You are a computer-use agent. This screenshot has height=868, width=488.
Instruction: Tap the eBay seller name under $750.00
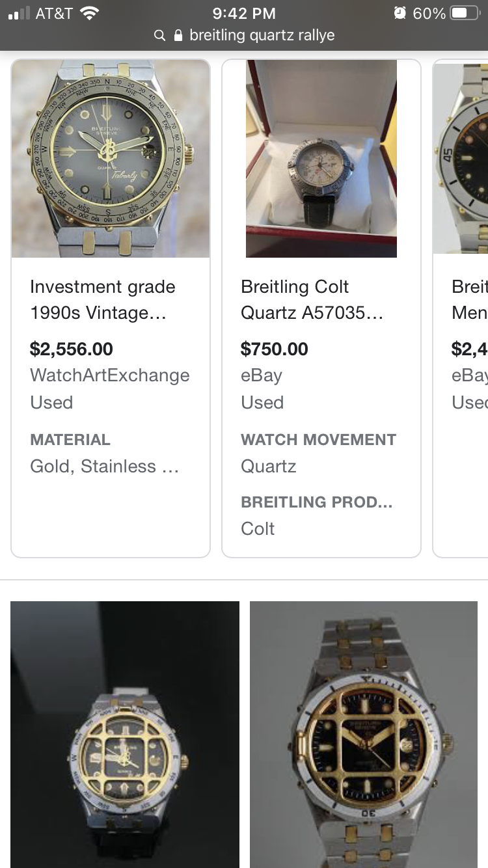(262, 375)
